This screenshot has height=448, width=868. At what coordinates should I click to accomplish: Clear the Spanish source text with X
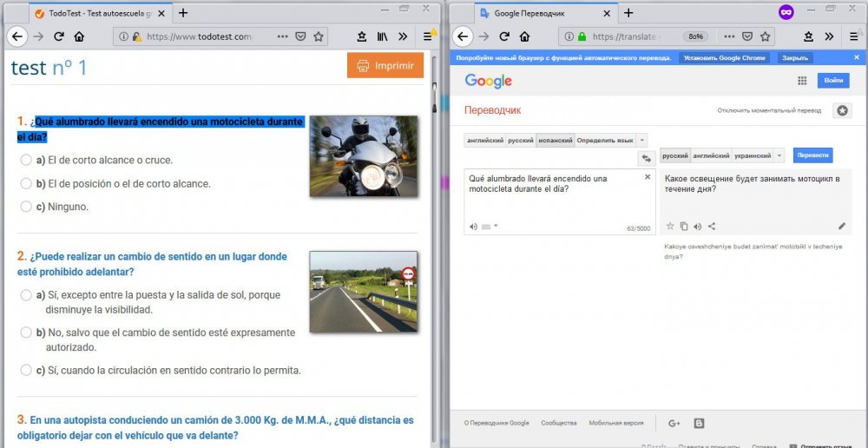pos(647,177)
